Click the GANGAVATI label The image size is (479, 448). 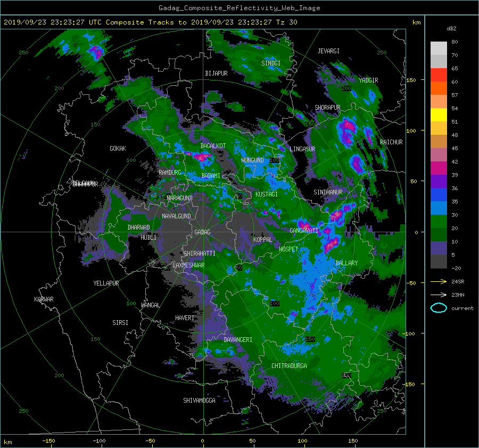(304, 231)
